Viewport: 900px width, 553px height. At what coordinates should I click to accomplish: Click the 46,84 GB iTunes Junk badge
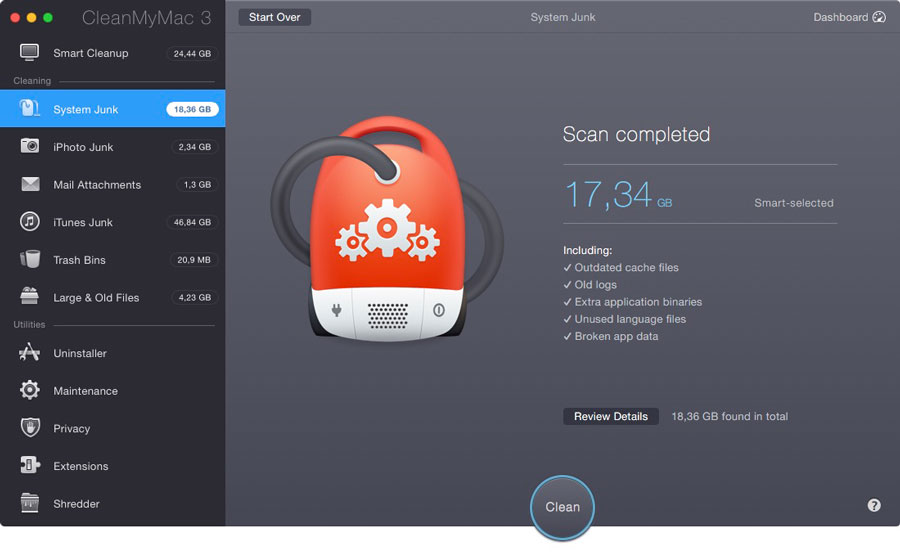(192, 222)
